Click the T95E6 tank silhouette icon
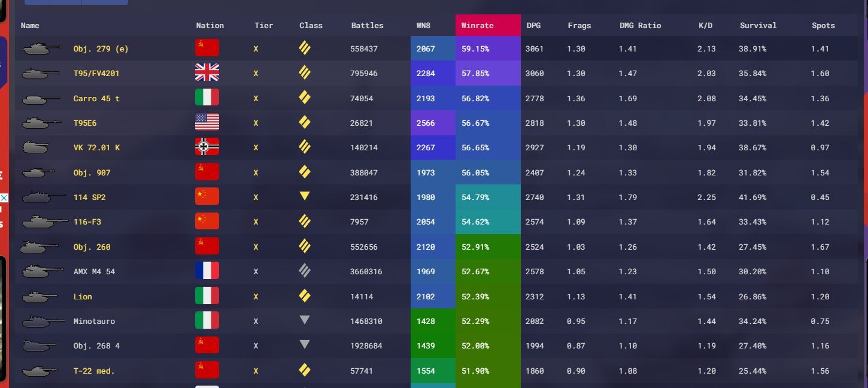This screenshot has height=388, width=868. (42, 123)
